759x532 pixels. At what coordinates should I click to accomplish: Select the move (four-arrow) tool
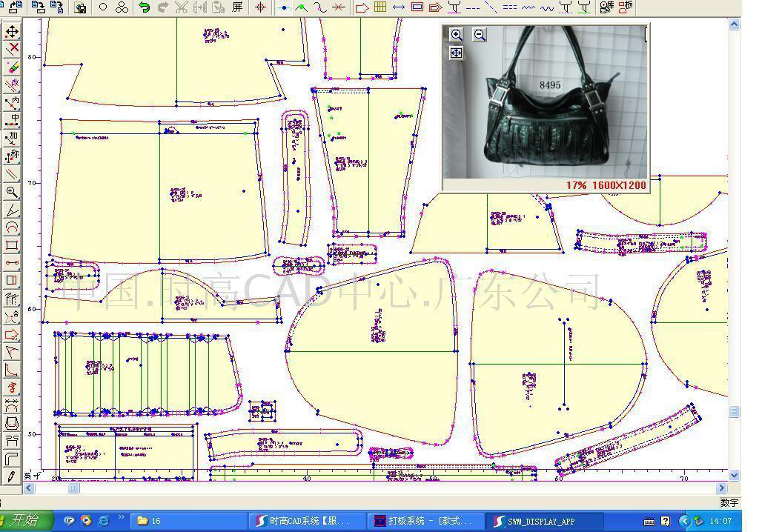(x=12, y=31)
